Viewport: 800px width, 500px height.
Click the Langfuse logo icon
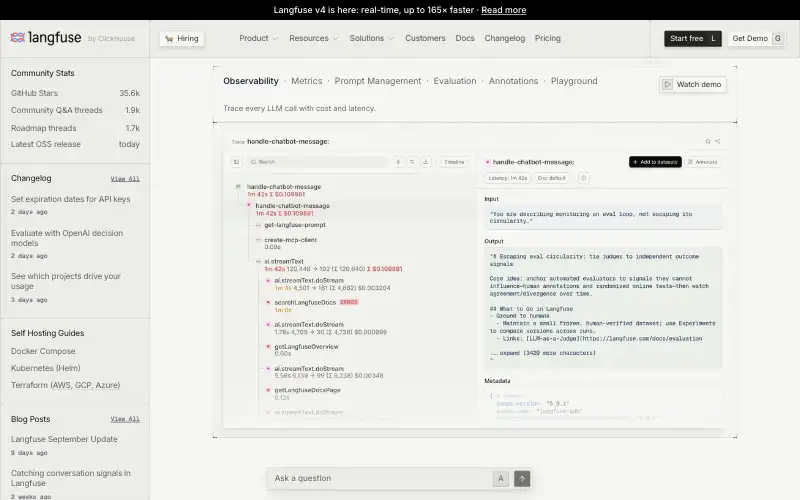[17, 37]
